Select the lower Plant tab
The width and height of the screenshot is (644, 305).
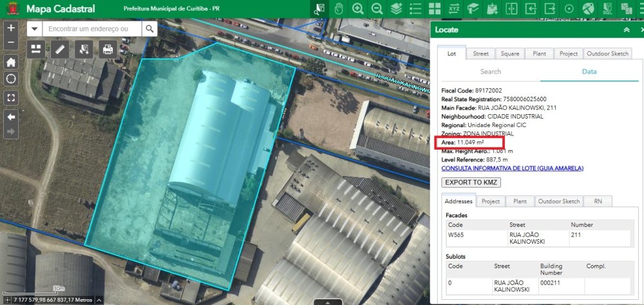(520, 201)
